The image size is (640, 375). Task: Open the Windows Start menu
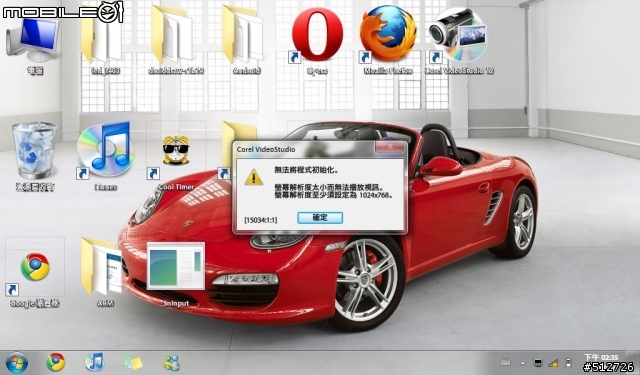tap(16, 363)
